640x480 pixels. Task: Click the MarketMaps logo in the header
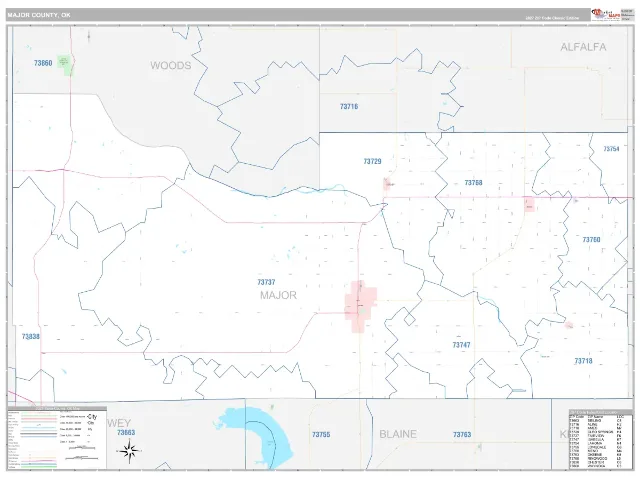point(606,15)
